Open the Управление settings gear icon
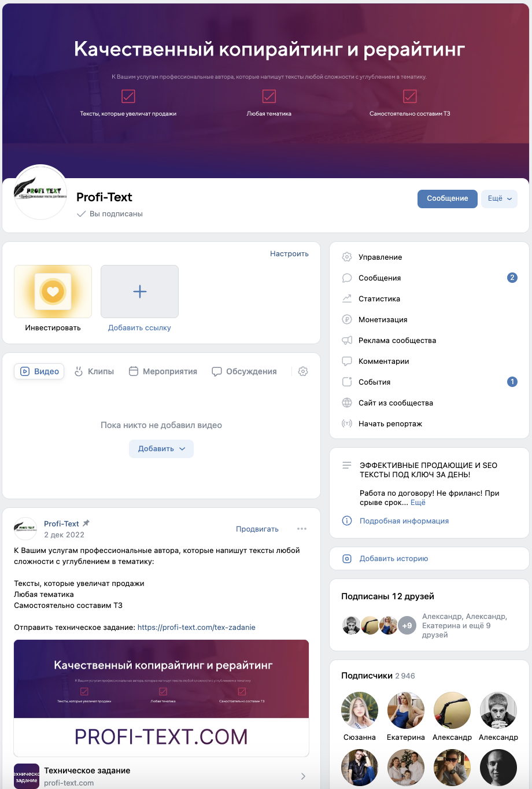This screenshot has width=532, height=789. coord(347,257)
